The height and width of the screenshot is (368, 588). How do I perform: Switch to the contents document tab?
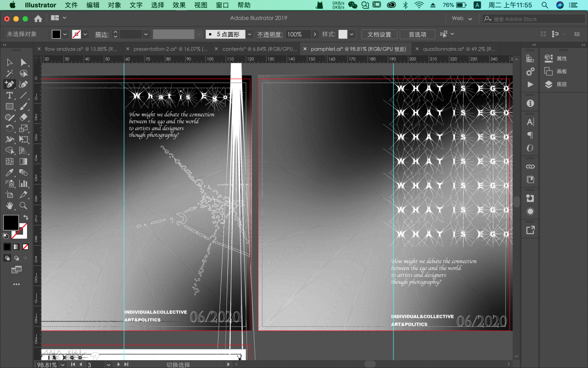[260, 49]
